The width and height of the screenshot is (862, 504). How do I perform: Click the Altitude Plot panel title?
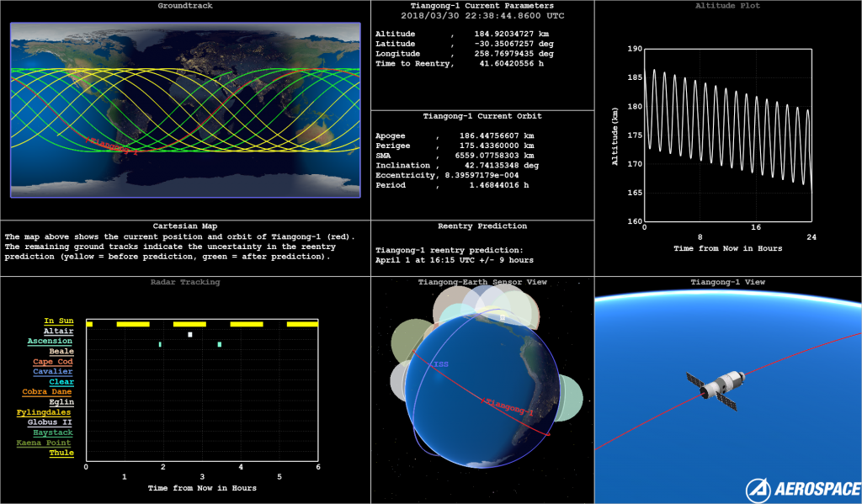click(x=727, y=7)
